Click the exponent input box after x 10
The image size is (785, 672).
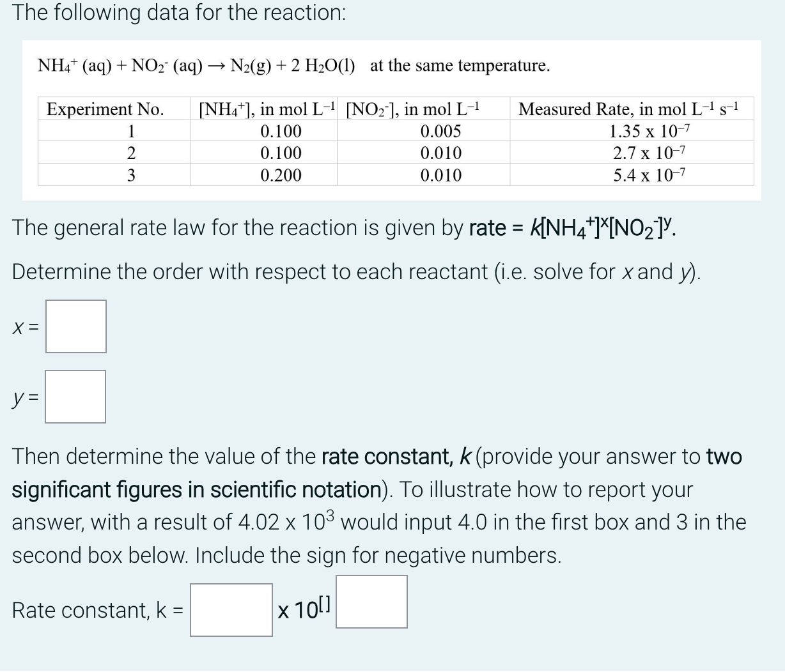371,601
